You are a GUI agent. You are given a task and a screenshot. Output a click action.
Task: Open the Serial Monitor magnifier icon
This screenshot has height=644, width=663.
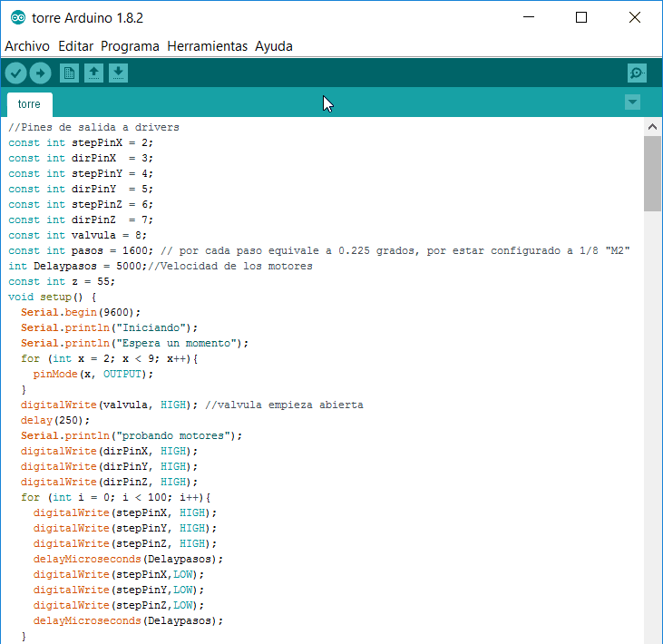coord(637,73)
